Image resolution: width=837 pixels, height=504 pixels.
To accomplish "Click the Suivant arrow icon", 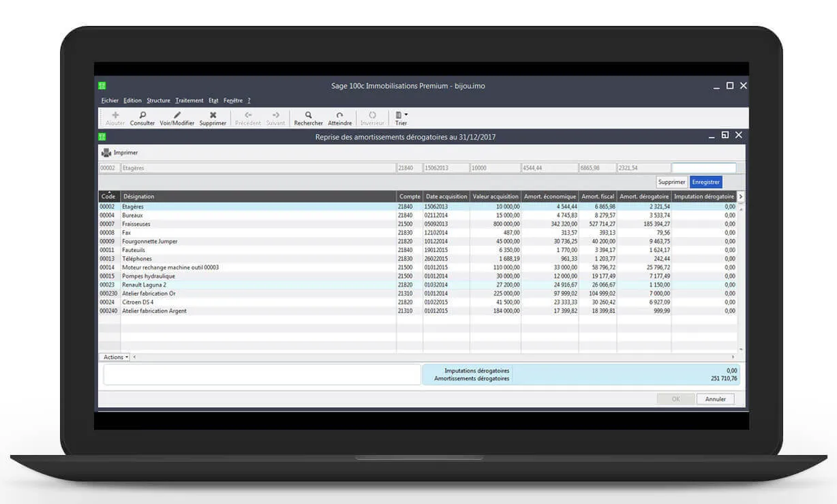I will [275, 116].
